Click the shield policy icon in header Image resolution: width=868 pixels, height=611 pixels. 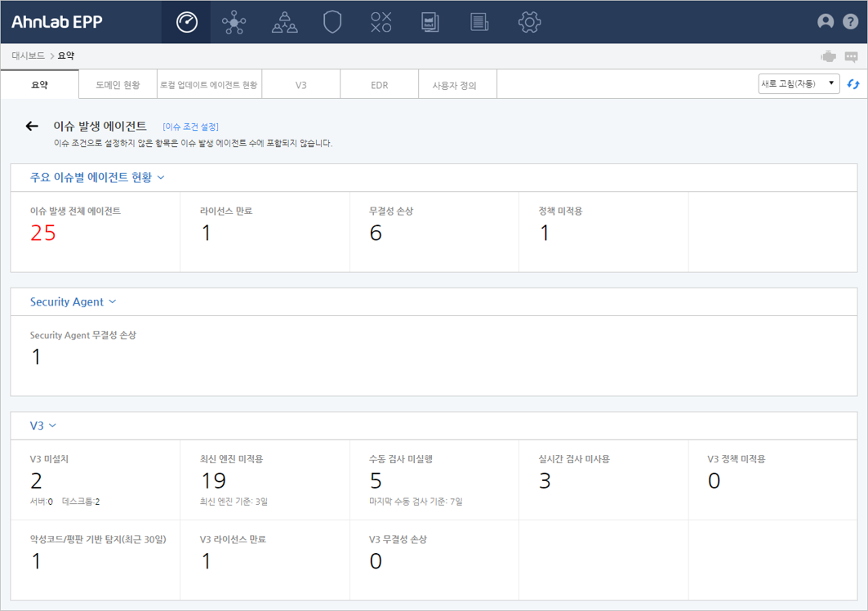click(x=332, y=22)
